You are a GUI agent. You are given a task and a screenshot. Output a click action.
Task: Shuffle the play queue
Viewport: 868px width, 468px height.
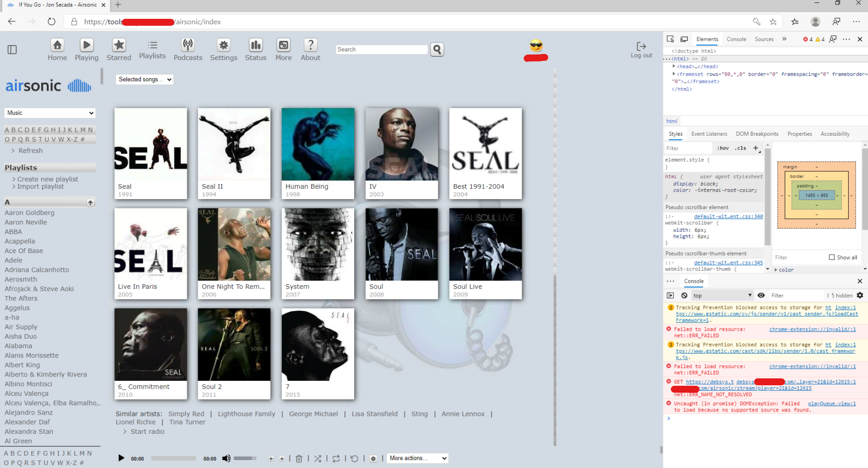pyautogui.click(x=318, y=459)
